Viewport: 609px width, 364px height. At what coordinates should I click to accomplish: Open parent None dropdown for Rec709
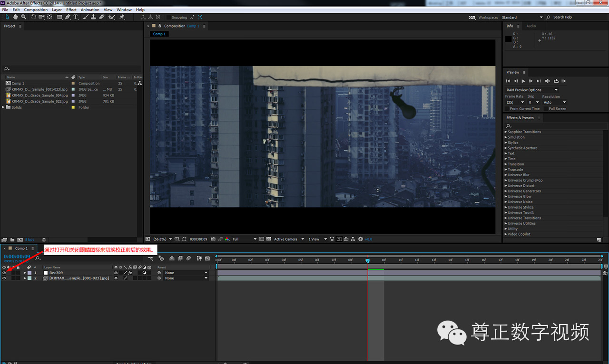(x=187, y=273)
